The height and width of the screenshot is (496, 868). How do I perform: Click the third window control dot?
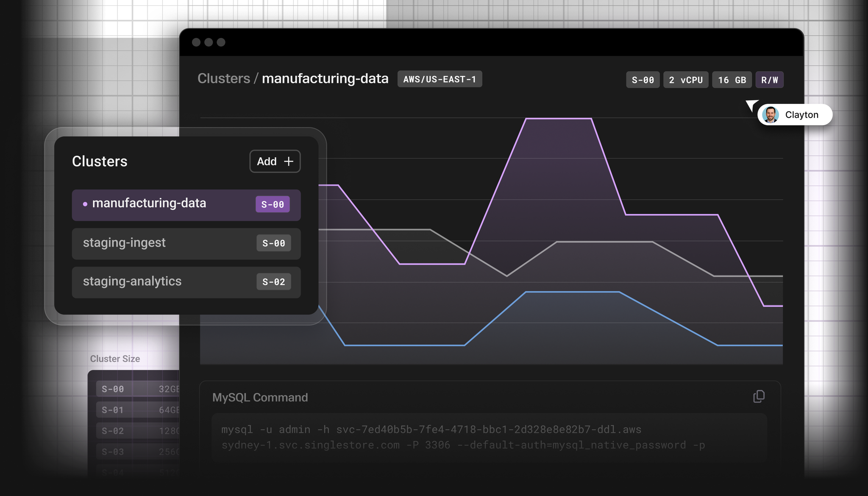221,42
